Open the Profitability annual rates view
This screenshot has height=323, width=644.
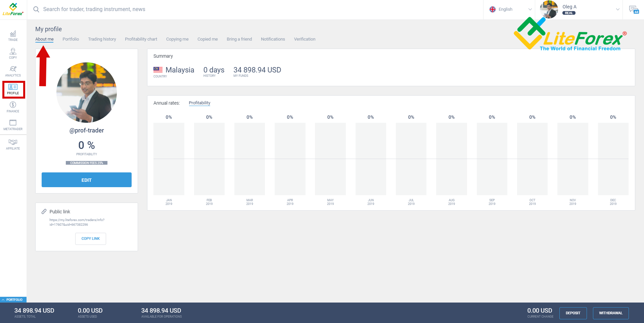tap(199, 103)
